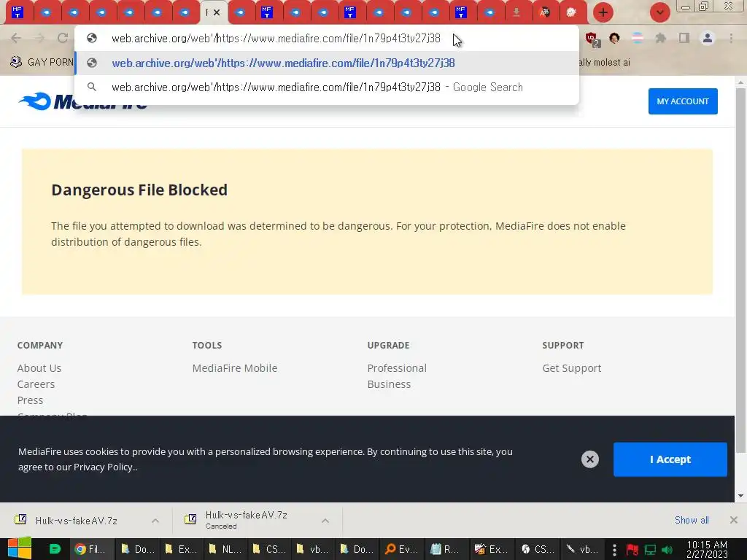Open the 'Ev...' search taskbar item
747x560 pixels.
coord(400,549)
